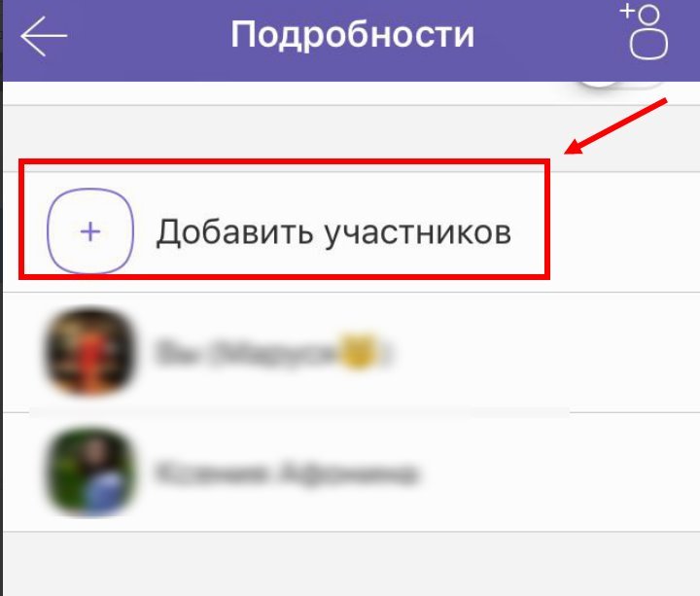Select the first participant's blurred name
Screen dimensions: 700x596
[x=272, y=352]
